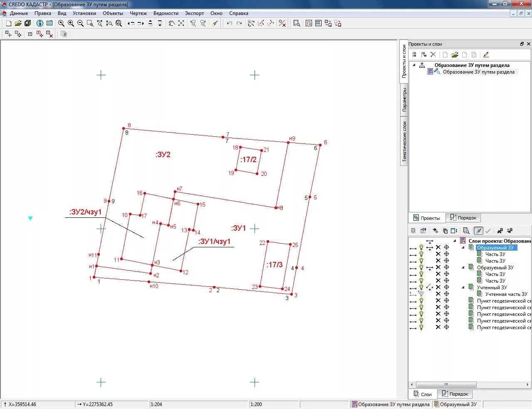Click the blue information icon in toolbar

tap(40, 23)
